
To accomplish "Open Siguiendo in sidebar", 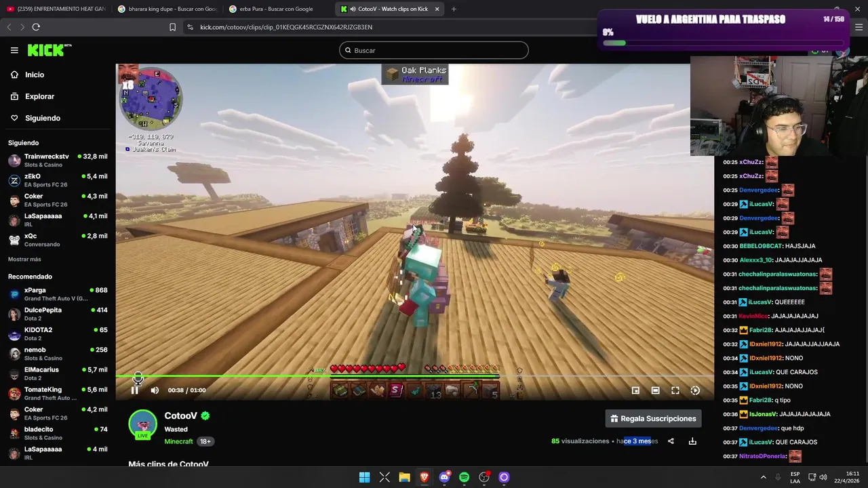I will click(x=42, y=118).
